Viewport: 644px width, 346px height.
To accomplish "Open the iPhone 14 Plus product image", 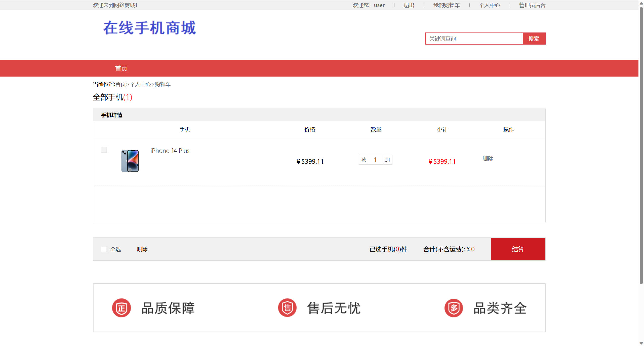I will click(x=130, y=161).
